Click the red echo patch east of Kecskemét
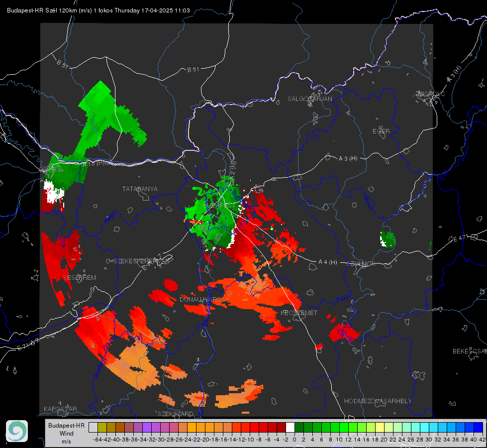This screenshot has width=487, height=448. click(344, 333)
